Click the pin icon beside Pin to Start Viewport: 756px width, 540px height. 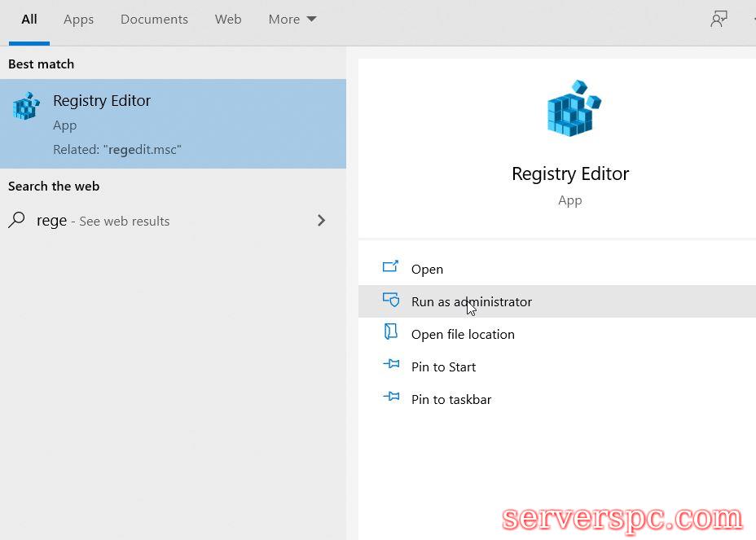391,365
